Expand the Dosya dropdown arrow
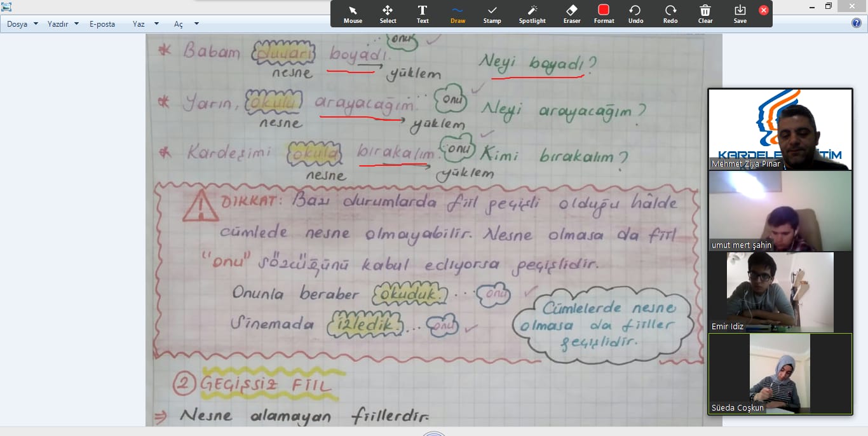868x436 pixels. click(x=36, y=24)
